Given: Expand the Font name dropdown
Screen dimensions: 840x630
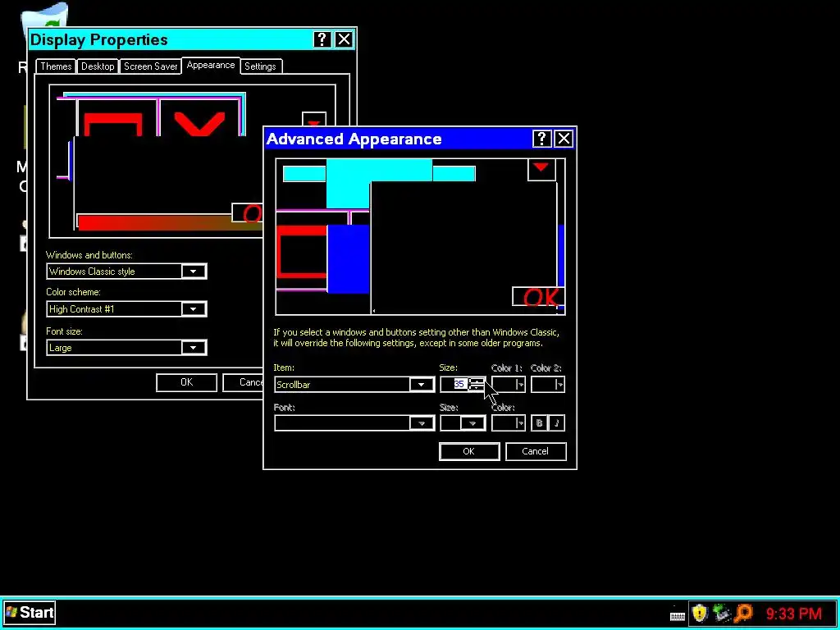Looking at the screenshot, I should (422, 423).
